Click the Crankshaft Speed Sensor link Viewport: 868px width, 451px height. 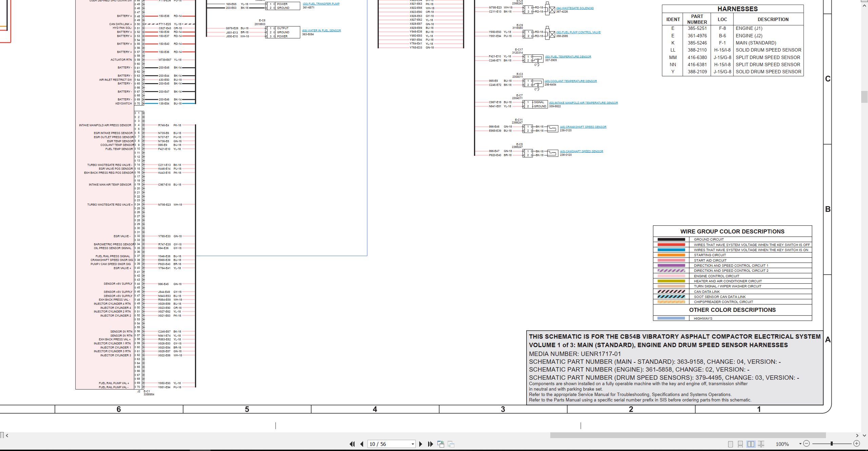coord(583,127)
